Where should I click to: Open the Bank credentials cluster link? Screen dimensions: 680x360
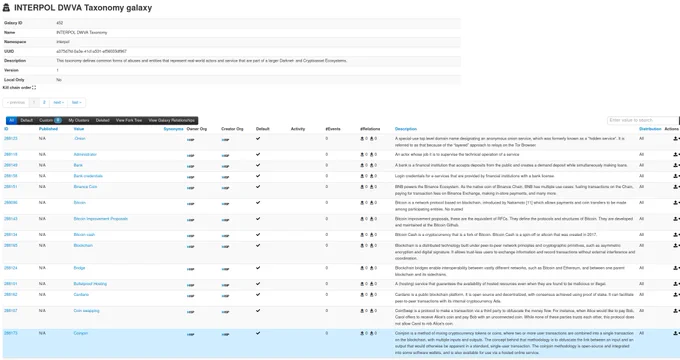tap(88, 176)
